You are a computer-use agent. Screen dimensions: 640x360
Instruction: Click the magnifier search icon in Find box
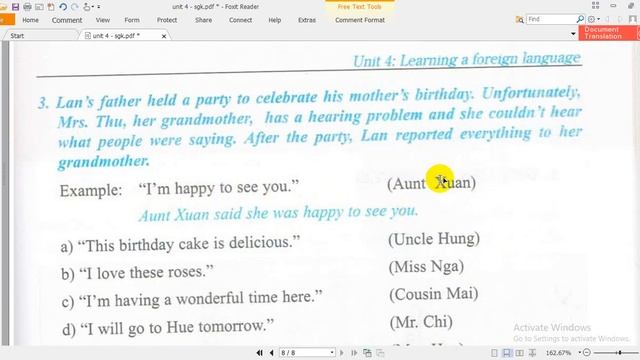click(x=580, y=19)
